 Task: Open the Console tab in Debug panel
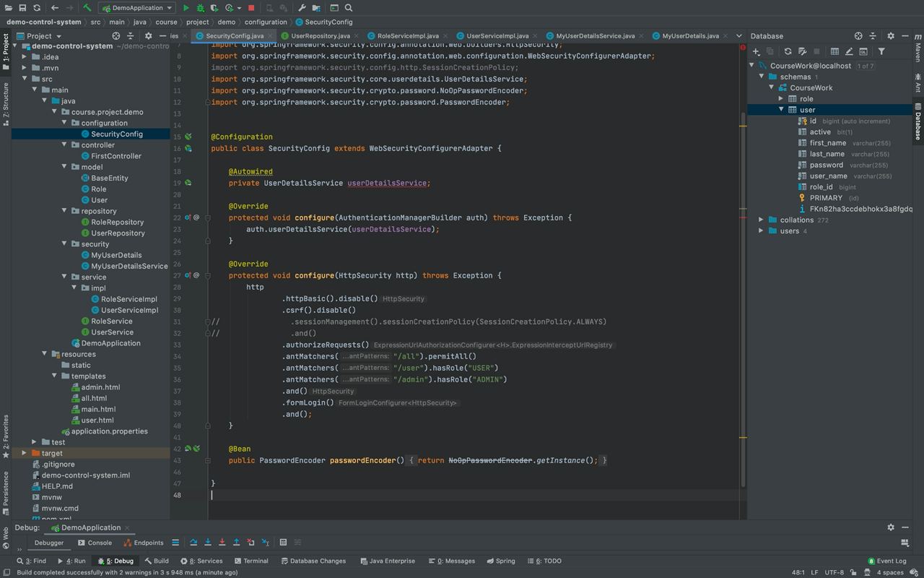[95, 543]
